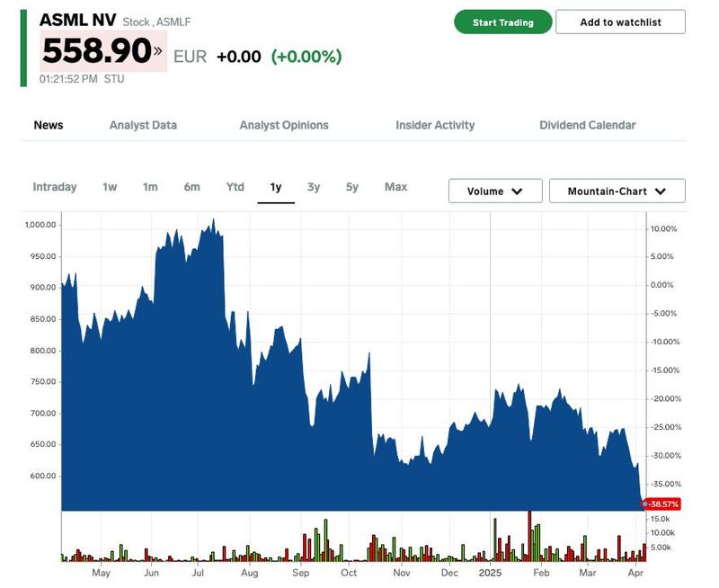Screen dimensions: 719x588
Task: Go to the Analyst Opinions tab
Action: [284, 125]
